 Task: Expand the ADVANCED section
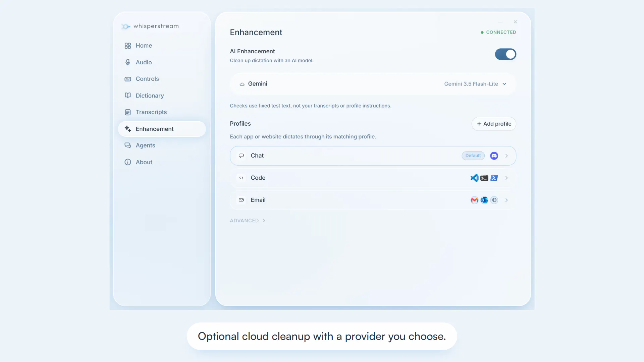click(x=248, y=221)
